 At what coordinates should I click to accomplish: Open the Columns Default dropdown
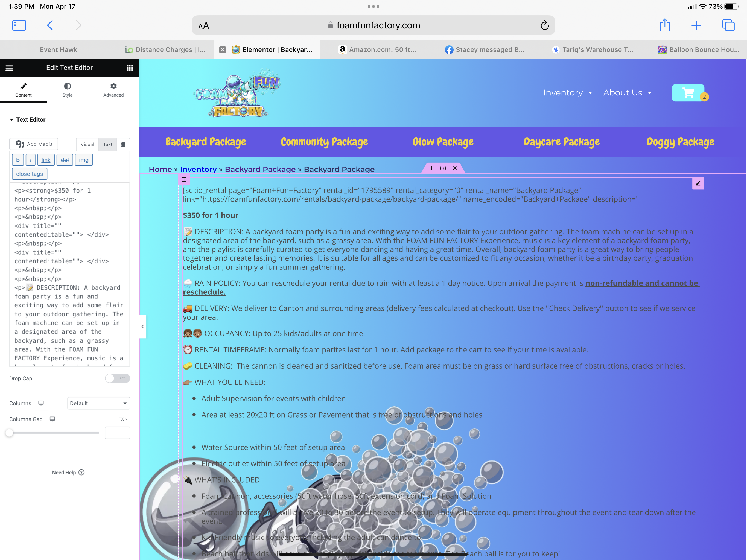click(x=99, y=403)
